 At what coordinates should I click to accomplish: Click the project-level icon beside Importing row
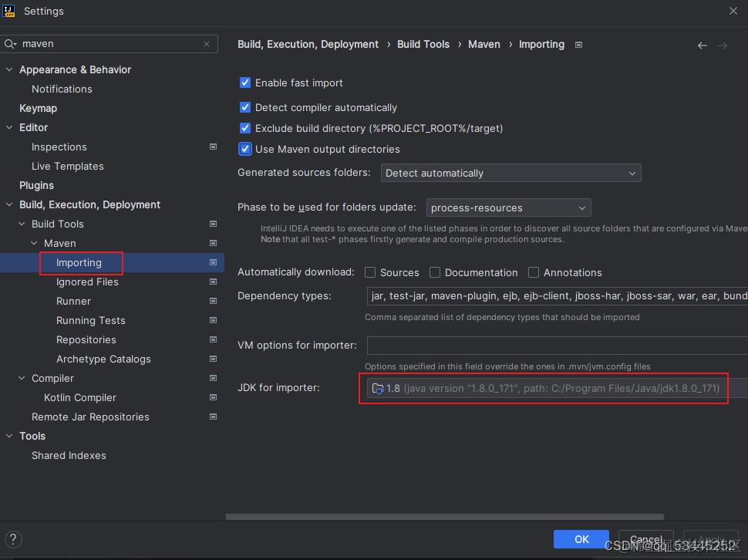(214, 262)
